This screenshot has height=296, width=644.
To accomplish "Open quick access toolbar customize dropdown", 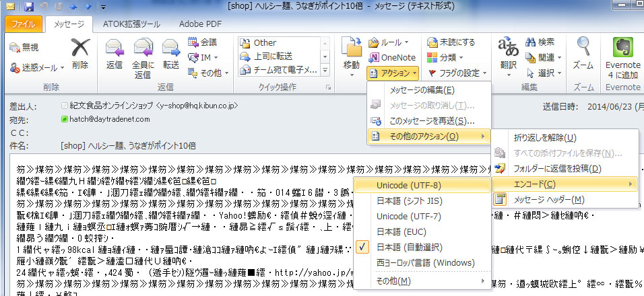I will point(103,7).
